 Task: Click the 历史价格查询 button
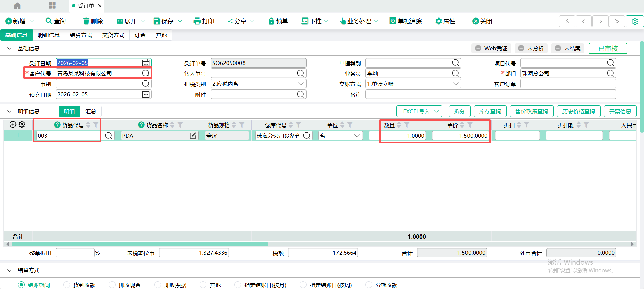click(x=578, y=111)
